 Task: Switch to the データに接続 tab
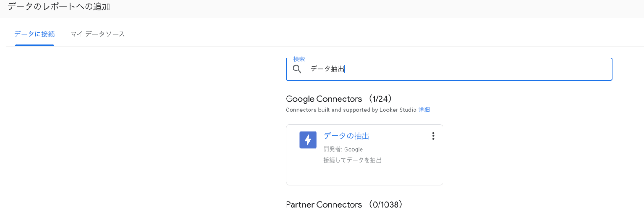point(34,34)
